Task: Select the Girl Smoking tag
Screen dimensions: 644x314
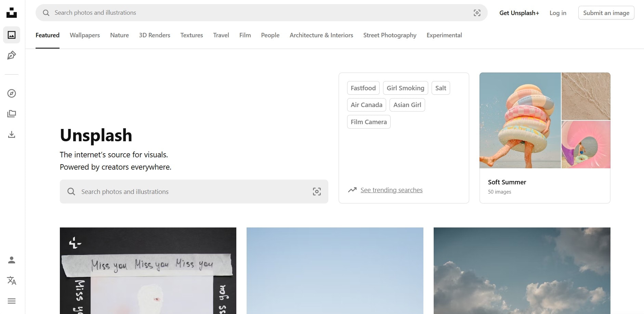Action: tap(405, 88)
